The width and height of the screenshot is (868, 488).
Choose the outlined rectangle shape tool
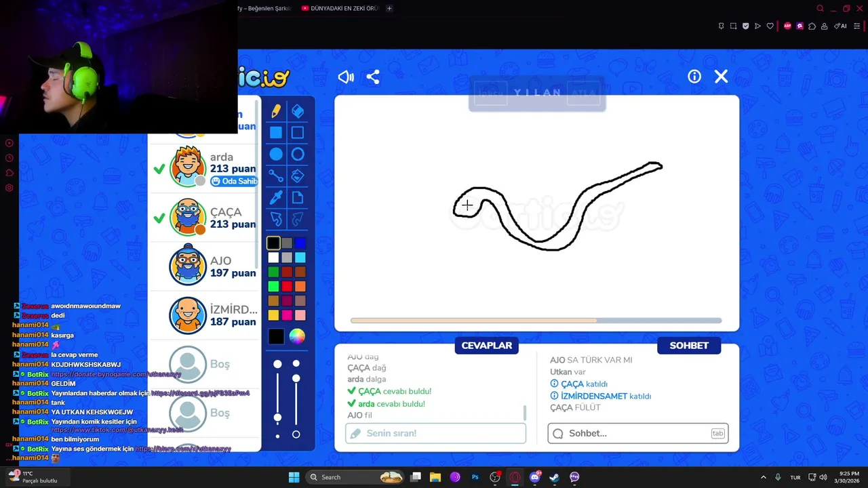pyautogui.click(x=298, y=133)
